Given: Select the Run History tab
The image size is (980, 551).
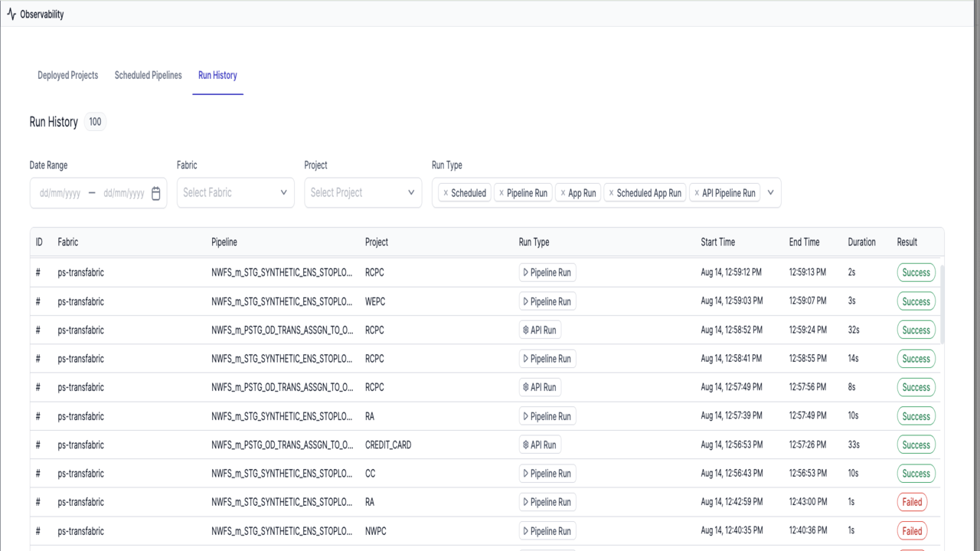Looking at the screenshot, I should (217, 75).
